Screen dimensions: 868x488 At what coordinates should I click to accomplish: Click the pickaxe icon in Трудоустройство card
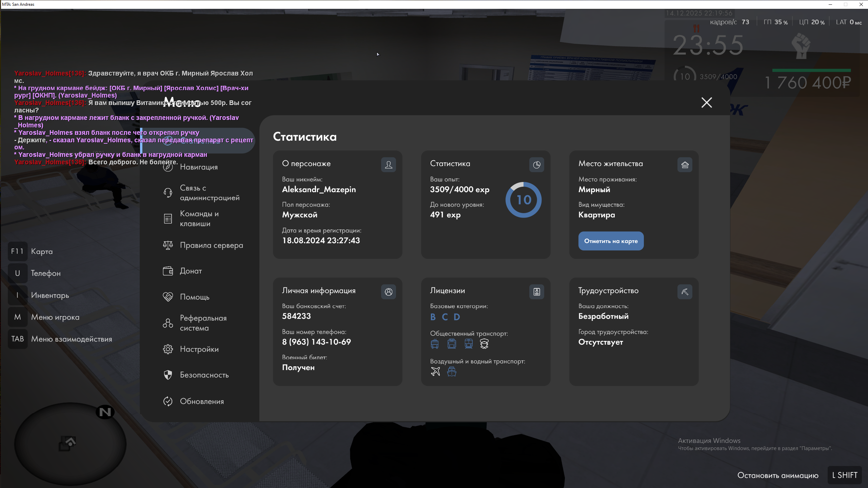click(x=685, y=292)
